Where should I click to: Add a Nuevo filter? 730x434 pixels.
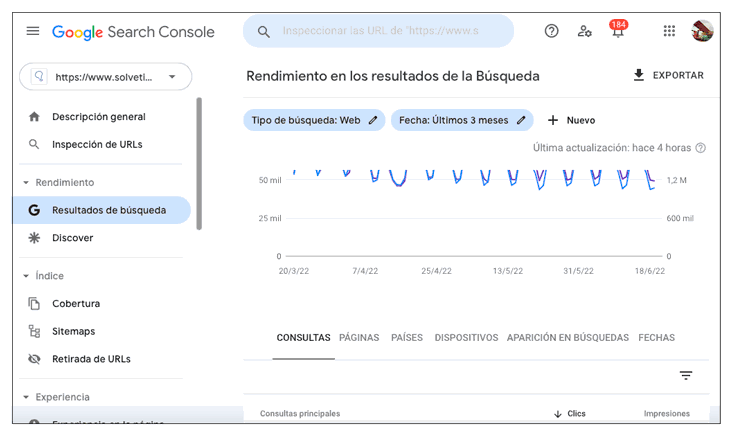(571, 120)
